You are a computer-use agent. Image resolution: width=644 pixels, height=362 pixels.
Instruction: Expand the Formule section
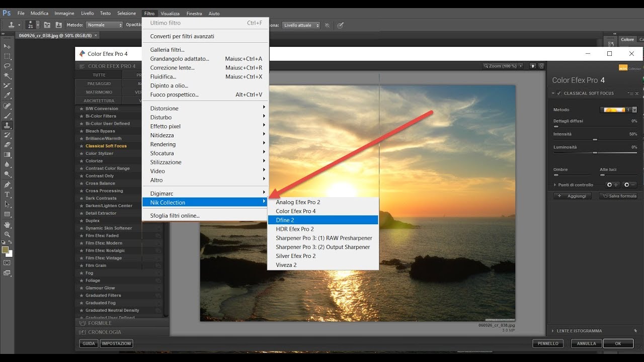coord(122,323)
